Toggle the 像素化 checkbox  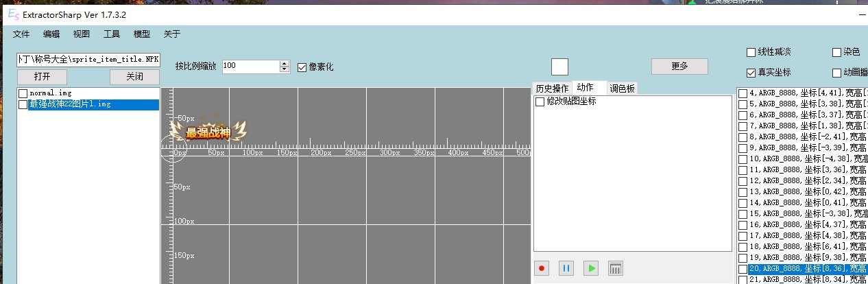[302, 67]
